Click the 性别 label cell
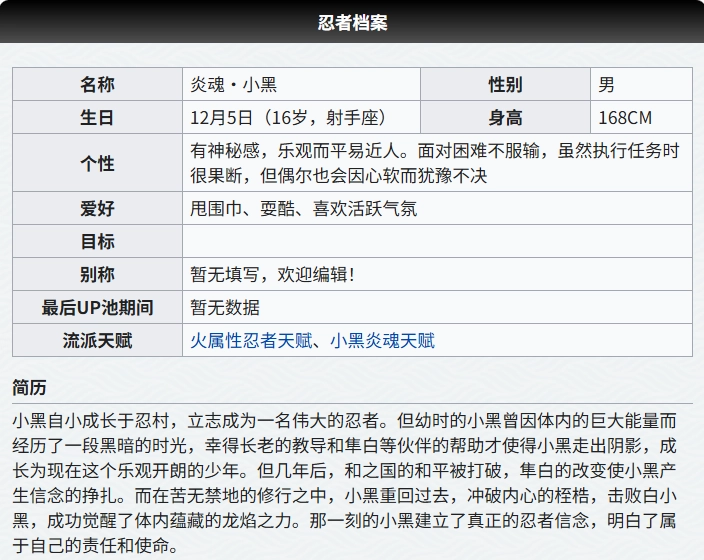The height and width of the screenshot is (560, 704). click(505, 85)
